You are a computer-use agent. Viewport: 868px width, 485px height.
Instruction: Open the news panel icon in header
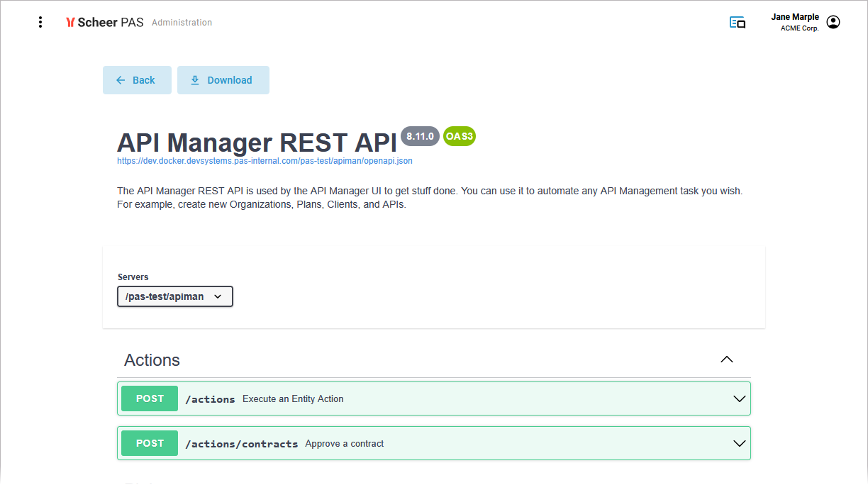738,23
